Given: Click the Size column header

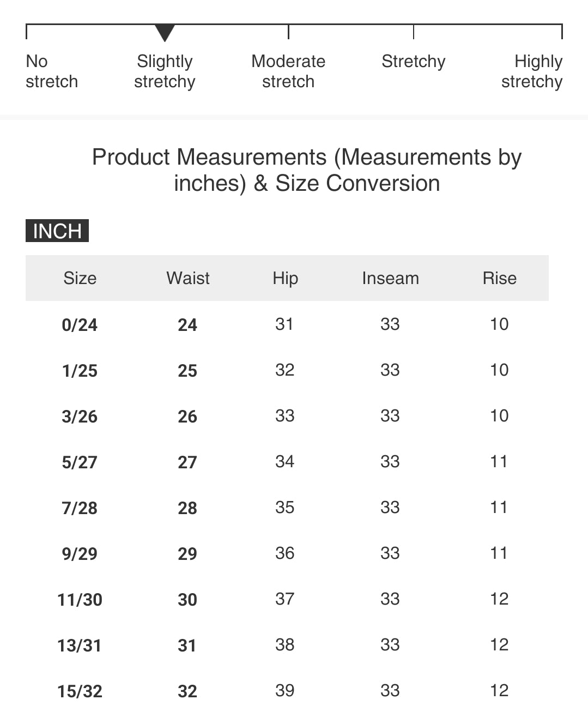Looking at the screenshot, I should (x=80, y=278).
